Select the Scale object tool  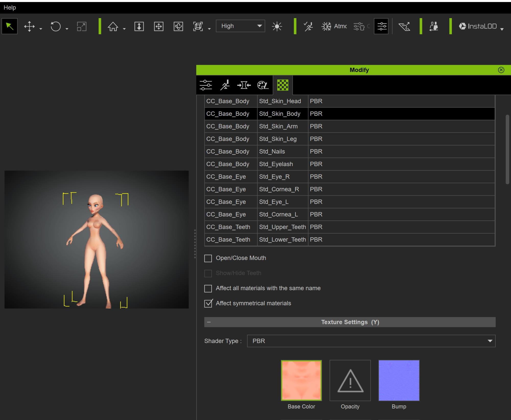pyautogui.click(x=82, y=26)
